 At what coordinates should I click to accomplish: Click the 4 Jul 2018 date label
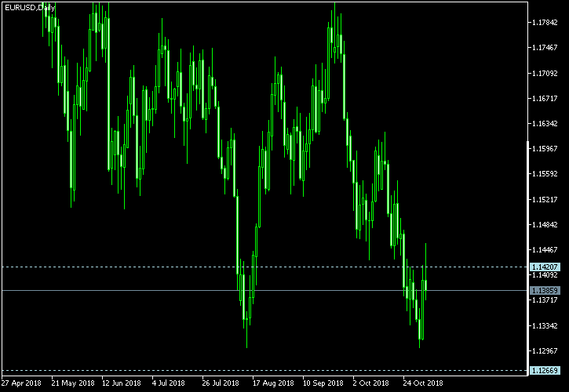(169, 383)
